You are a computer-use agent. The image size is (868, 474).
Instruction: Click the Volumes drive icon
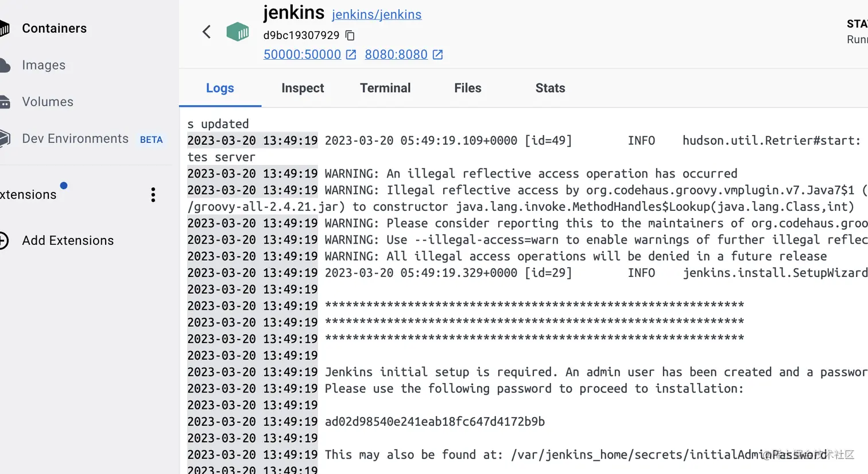pos(5,102)
